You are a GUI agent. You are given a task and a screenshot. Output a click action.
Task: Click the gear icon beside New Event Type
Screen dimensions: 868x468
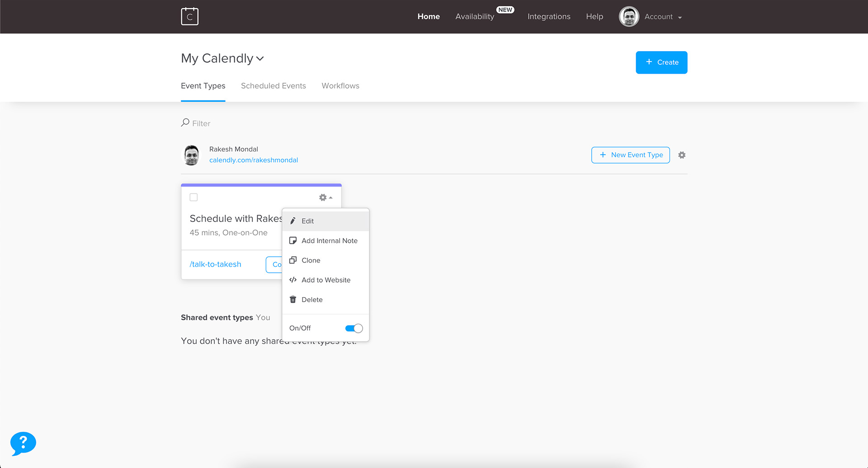(x=682, y=155)
